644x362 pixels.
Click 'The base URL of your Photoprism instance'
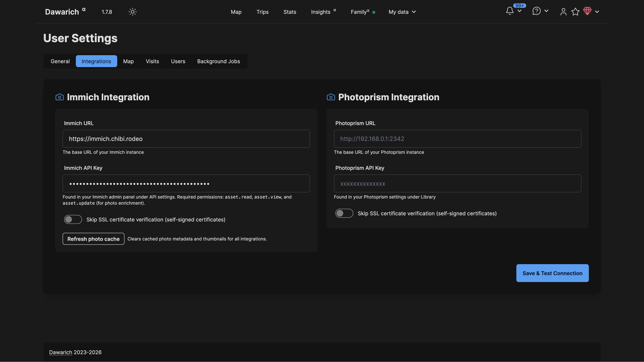coord(379,152)
